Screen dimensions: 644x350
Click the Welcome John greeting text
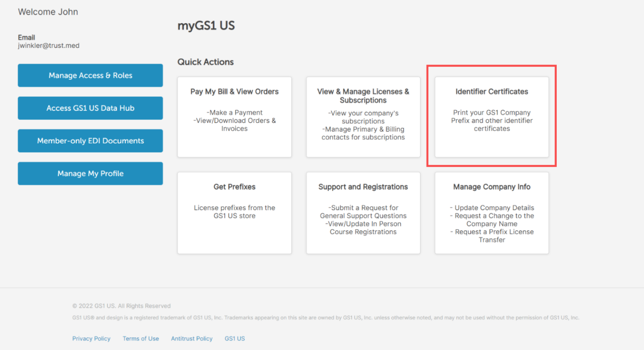pyautogui.click(x=48, y=12)
